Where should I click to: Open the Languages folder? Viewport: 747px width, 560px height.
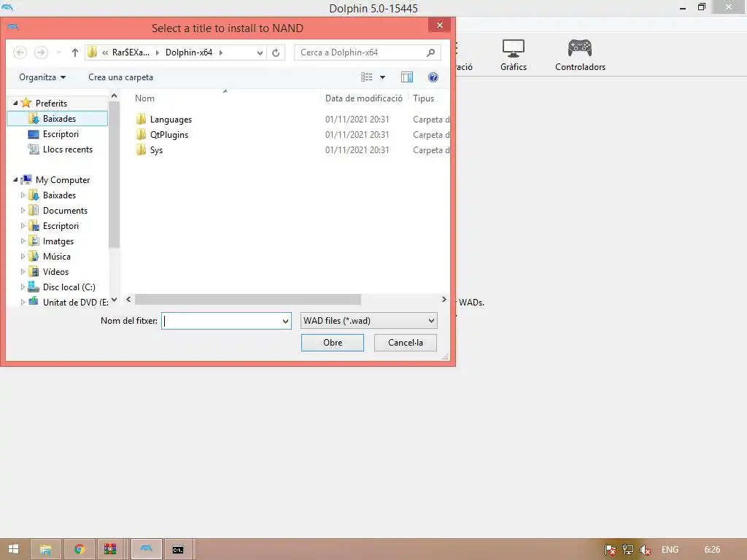(171, 120)
